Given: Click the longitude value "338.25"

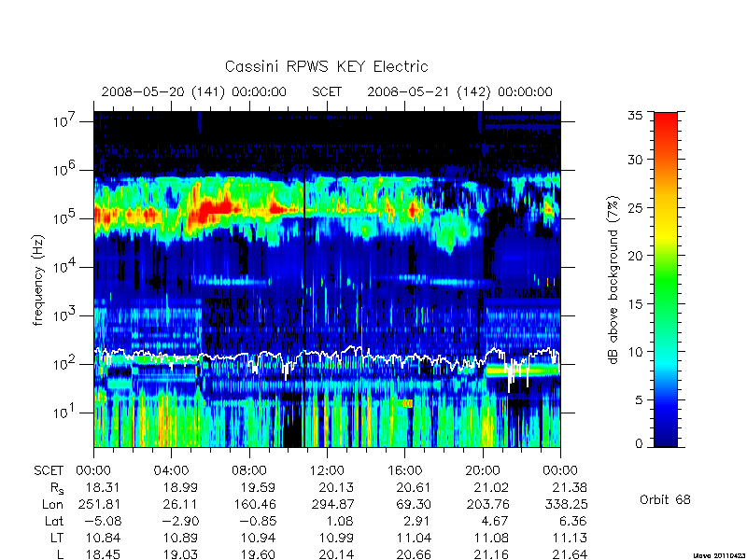Looking at the screenshot, I should tap(566, 504).
